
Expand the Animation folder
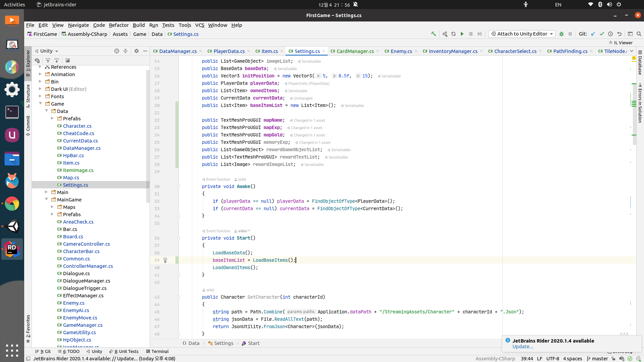[x=40, y=74]
